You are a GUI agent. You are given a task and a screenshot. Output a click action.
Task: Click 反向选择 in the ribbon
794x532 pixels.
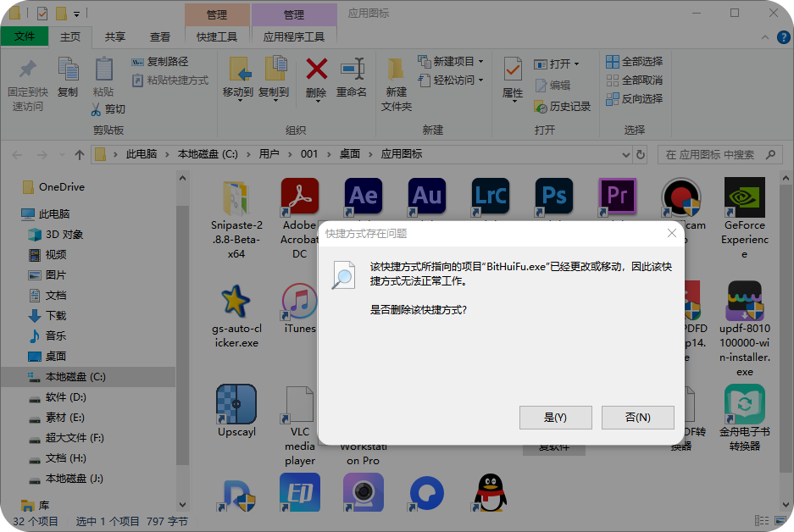[634, 99]
